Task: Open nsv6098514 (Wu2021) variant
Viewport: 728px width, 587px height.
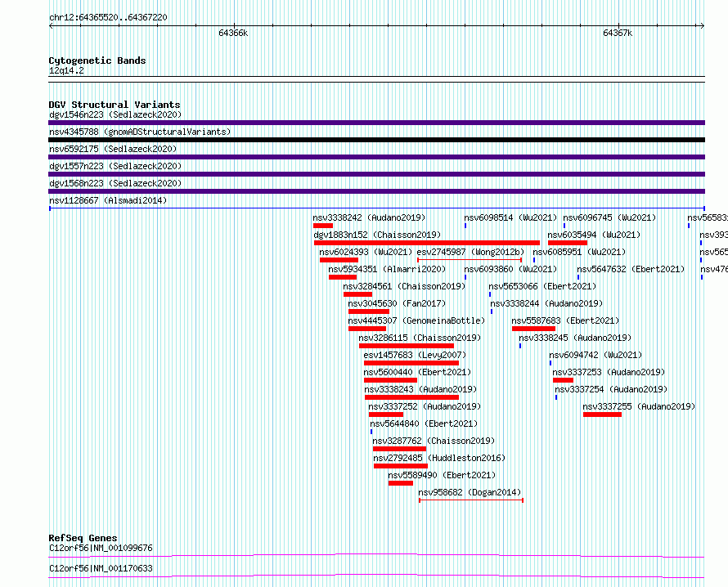Action: 510,217
